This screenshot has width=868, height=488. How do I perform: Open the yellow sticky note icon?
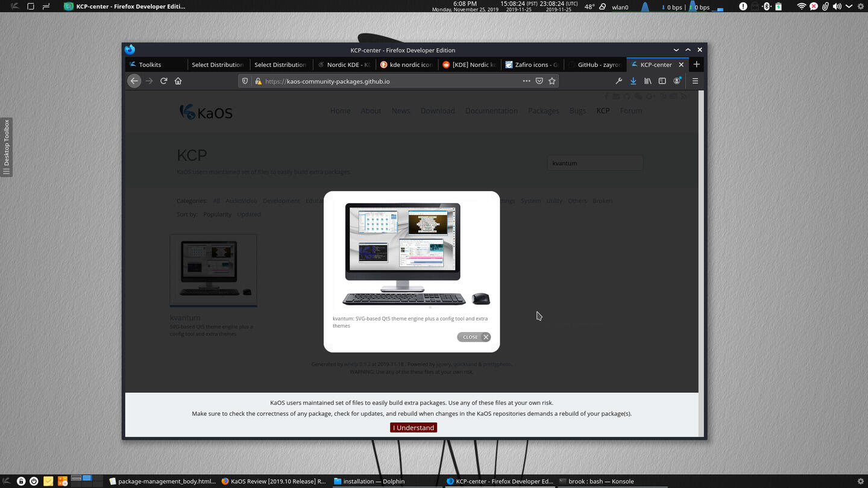pyautogui.click(x=48, y=481)
